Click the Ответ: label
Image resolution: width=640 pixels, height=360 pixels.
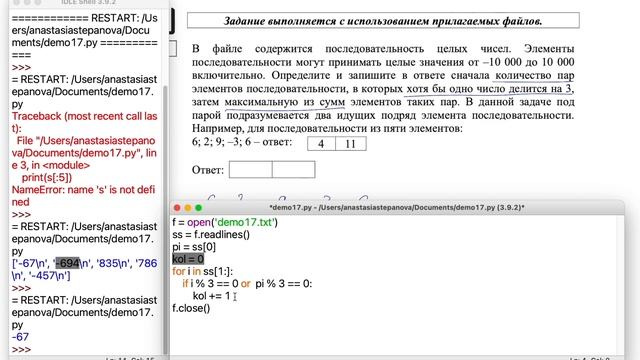(x=208, y=170)
